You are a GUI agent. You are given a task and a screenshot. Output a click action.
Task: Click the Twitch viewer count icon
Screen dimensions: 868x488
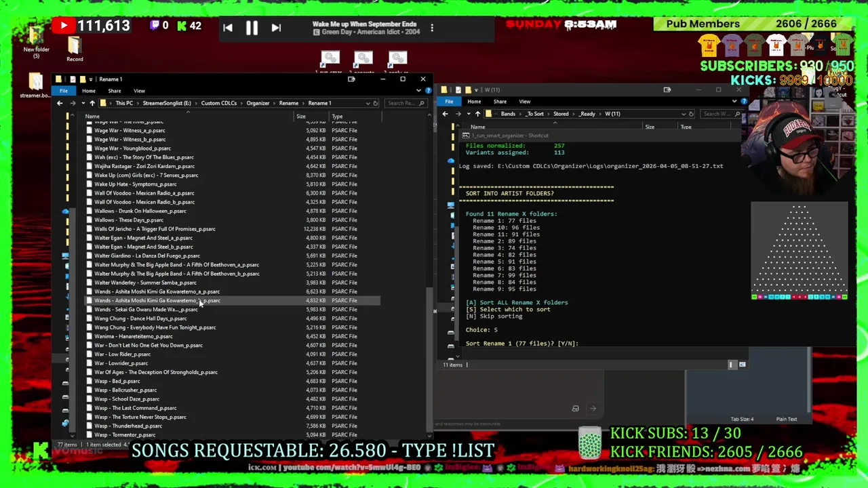tap(155, 26)
